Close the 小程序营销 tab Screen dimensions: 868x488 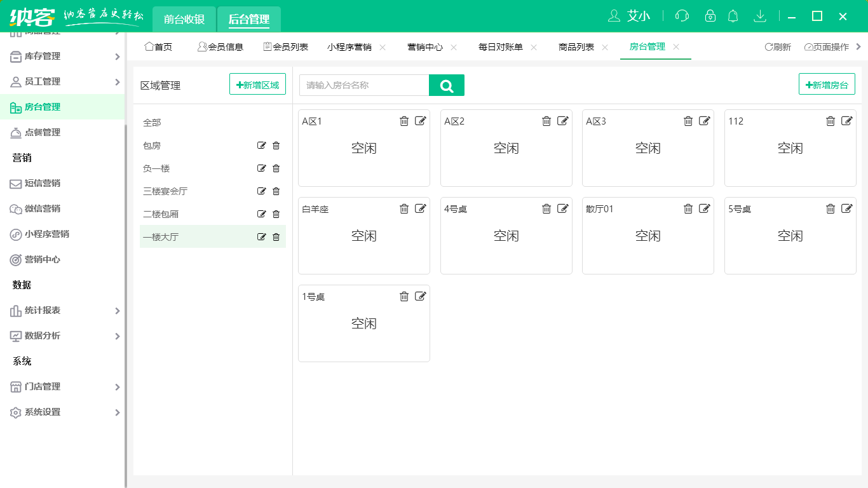click(x=383, y=47)
